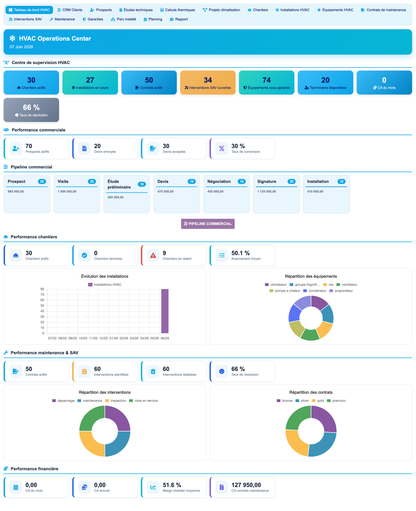The image size is (416, 511).
Task: Switch to the Parc installé tab
Action: (123, 19)
